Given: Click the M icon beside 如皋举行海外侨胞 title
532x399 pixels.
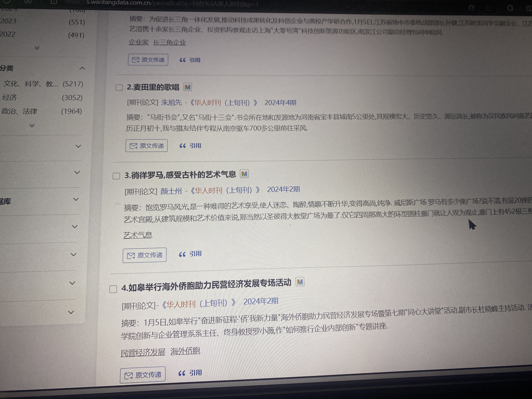Looking at the screenshot, I should (x=300, y=282).
